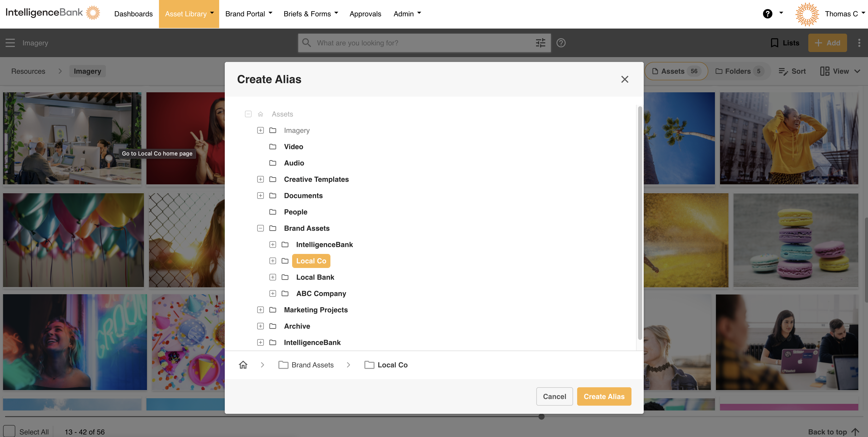Tick the Select All checkbox
The image size is (868, 437).
(x=9, y=431)
